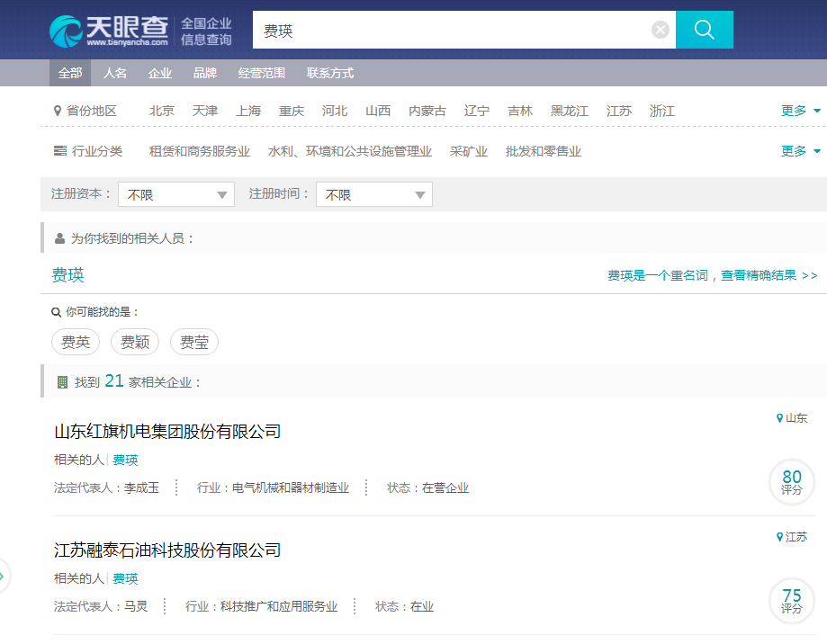The height and width of the screenshot is (644, 827).
Task: Select the 联系方式 tab
Action: pos(330,74)
